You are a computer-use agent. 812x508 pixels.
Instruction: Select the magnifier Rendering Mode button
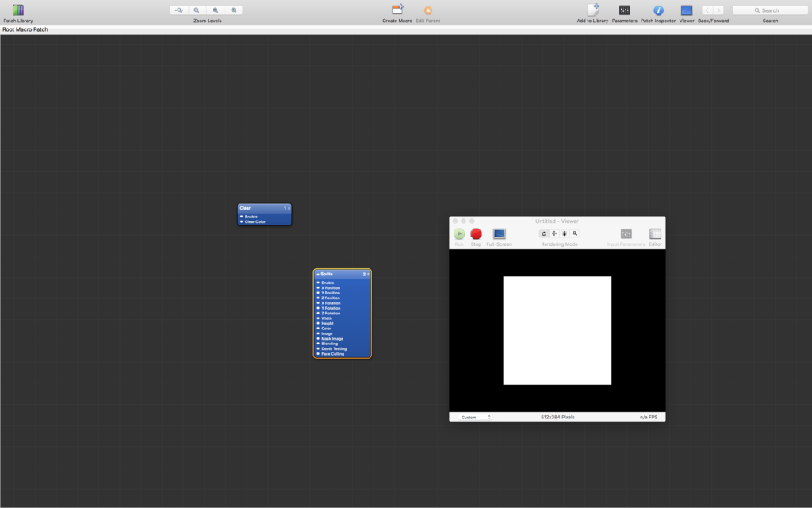pyautogui.click(x=575, y=234)
